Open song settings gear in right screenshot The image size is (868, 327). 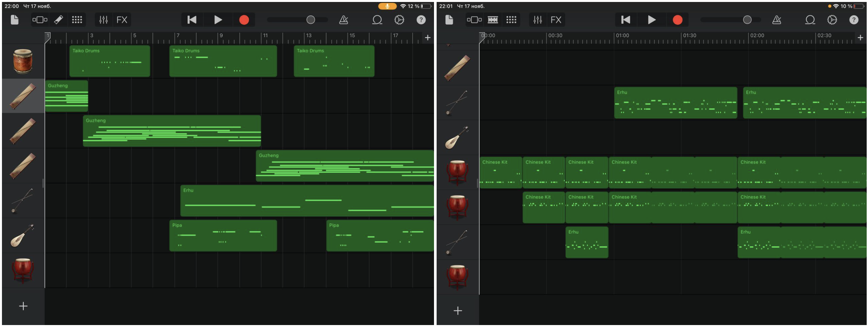click(x=832, y=20)
